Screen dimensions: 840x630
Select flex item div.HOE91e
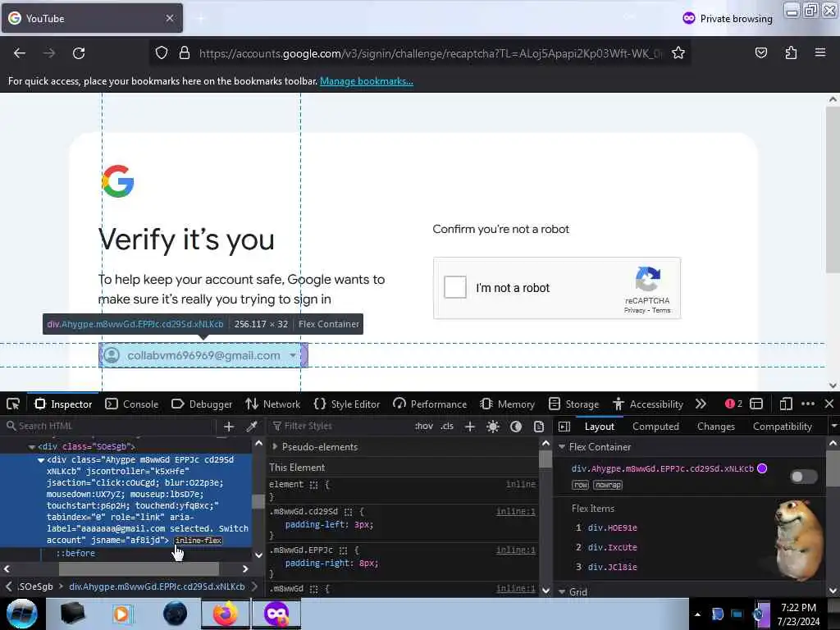(x=612, y=527)
